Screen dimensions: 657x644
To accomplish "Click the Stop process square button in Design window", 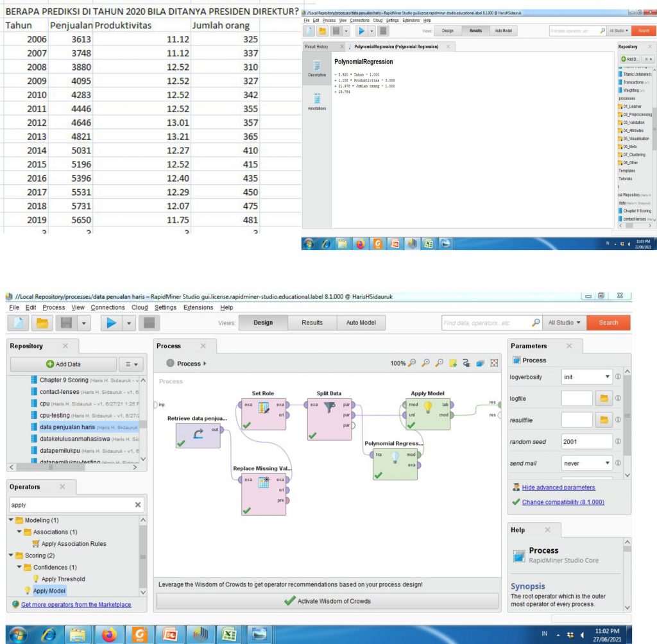I will click(x=149, y=323).
